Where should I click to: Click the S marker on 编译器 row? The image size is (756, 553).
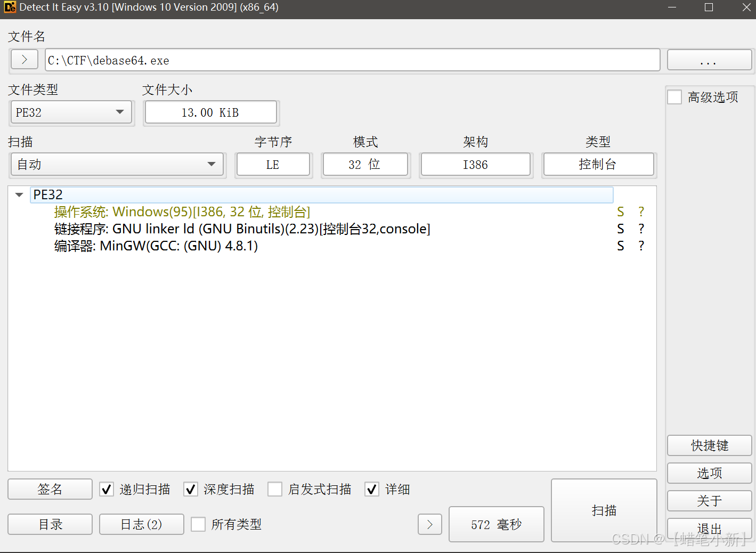pyautogui.click(x=621, y=246)
